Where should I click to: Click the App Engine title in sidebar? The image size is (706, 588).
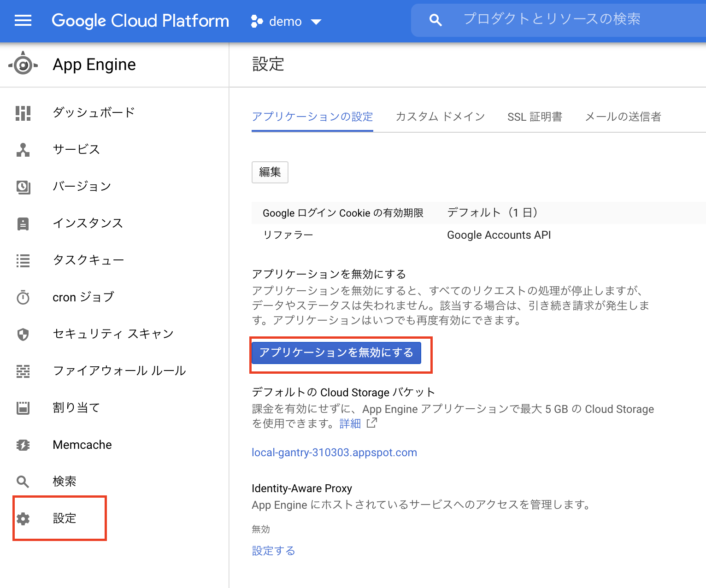click(x=94, y=65)
